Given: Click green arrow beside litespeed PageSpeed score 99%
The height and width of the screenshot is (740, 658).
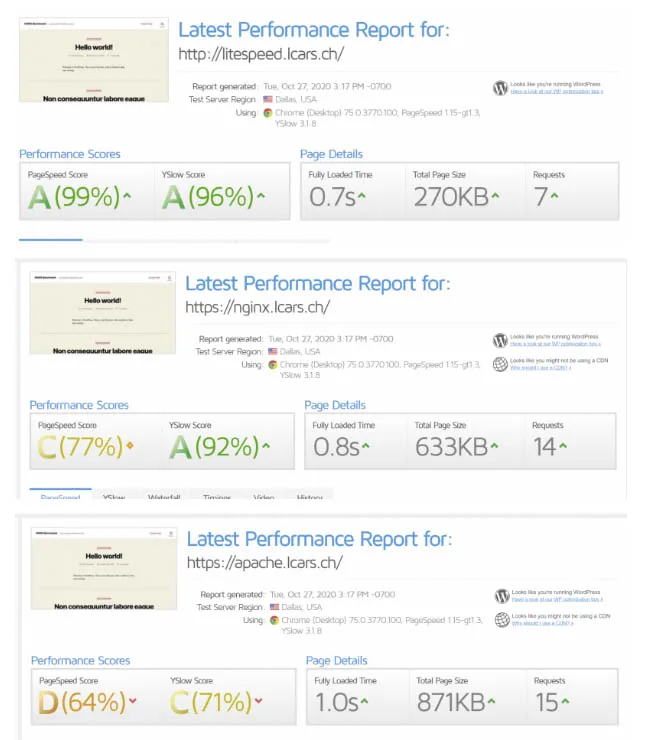Looking at the screenshot, I should (127, 195).
